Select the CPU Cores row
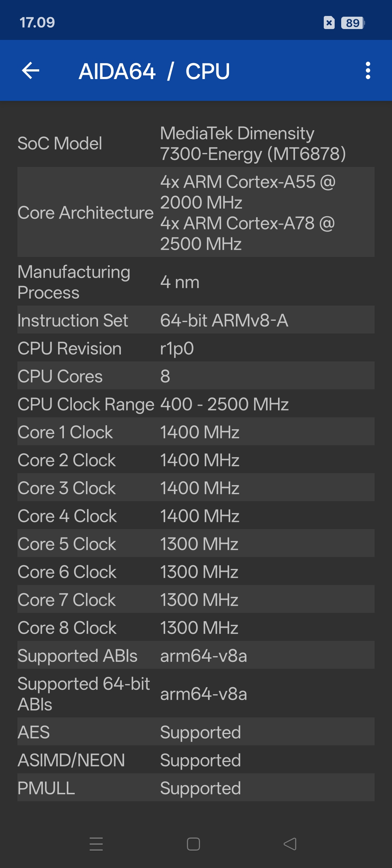Image resolution: width=392 pixels, height=868 pixels. (196, 376)
